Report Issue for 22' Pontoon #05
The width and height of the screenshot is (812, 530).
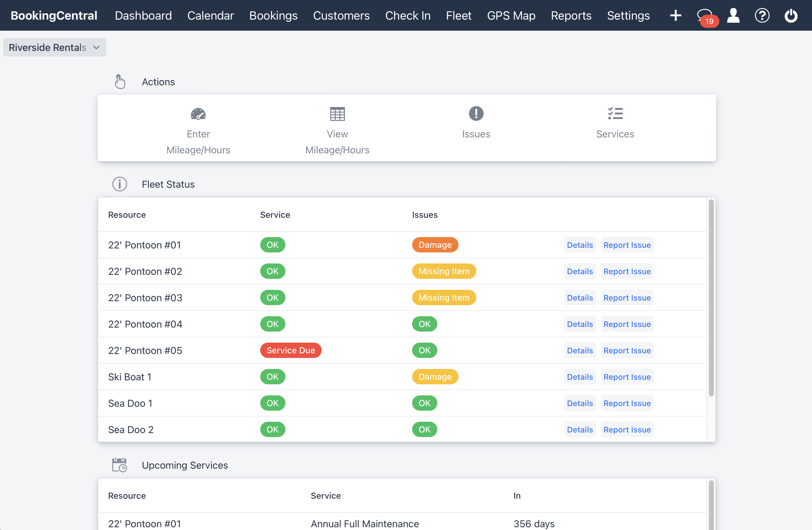(627, 350)
